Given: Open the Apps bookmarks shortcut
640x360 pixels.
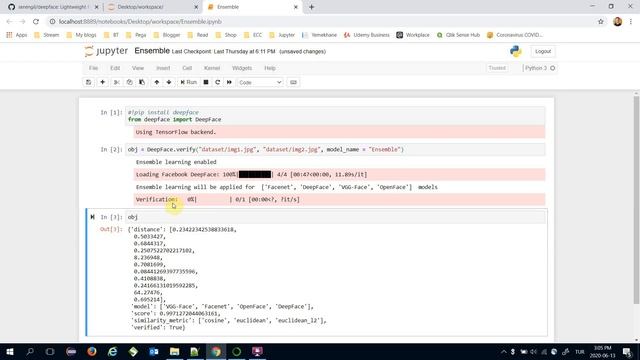Looking at the screenshot, I should point(17,35).
